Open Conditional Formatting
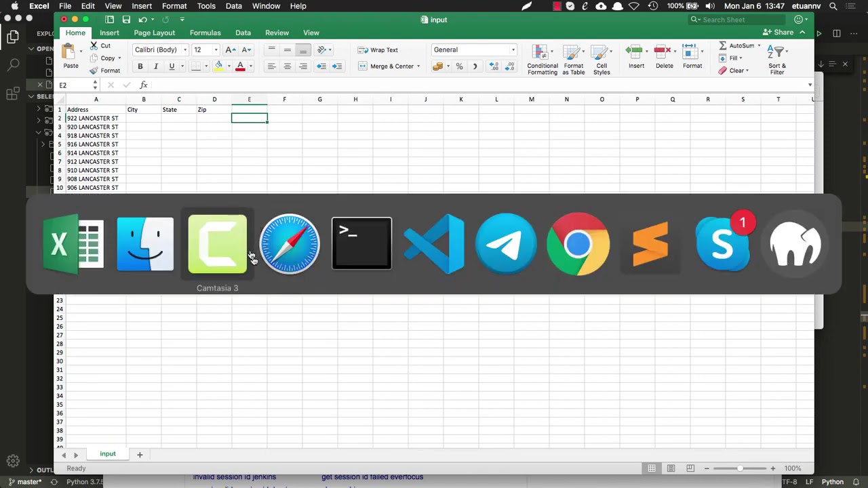The image size is (868, 488). coord(542,60)
